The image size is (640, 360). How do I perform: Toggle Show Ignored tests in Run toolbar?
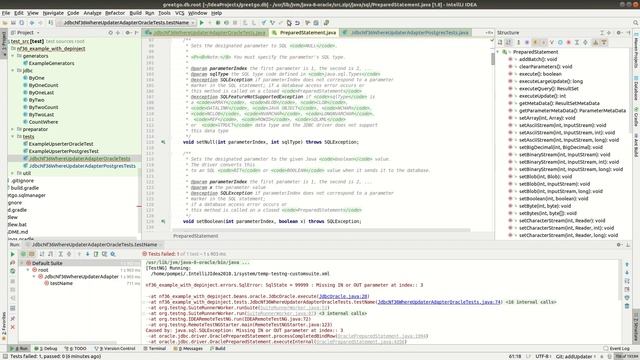(x=31, y=254)
